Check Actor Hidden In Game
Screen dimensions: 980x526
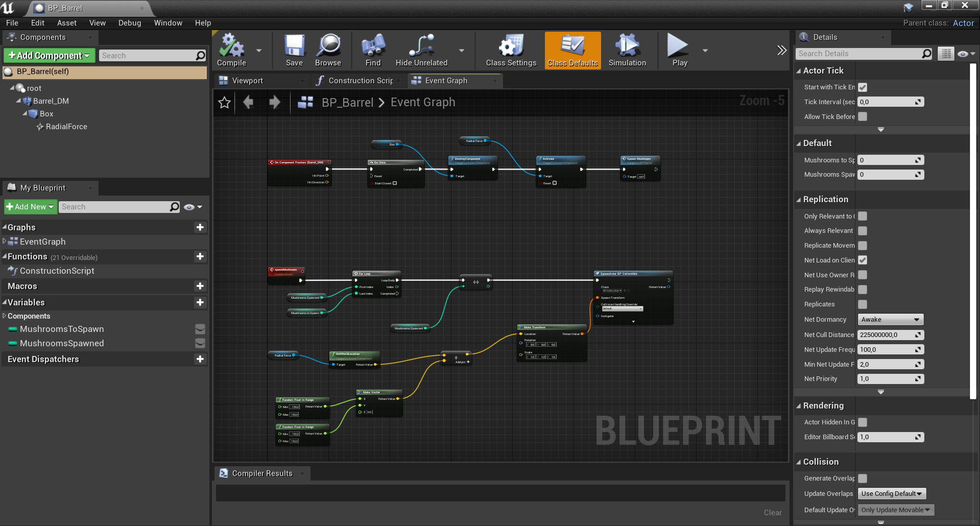point(863,422)
